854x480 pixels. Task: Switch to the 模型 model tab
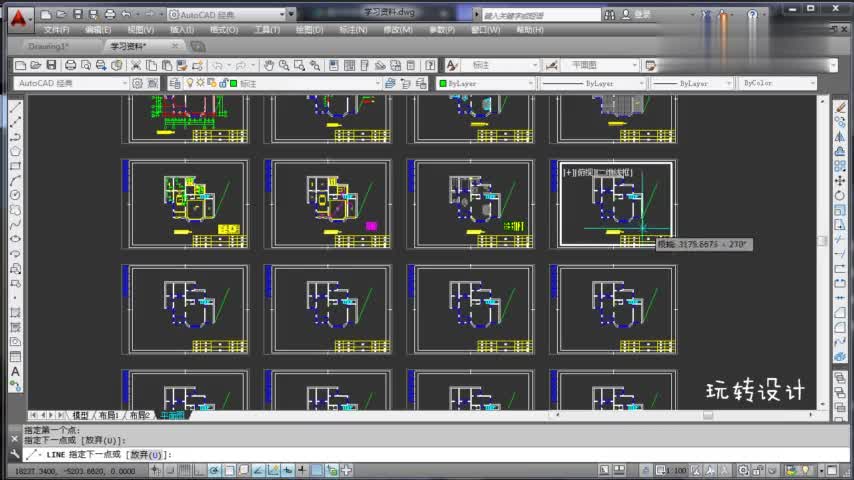click(x=80, y=415)
